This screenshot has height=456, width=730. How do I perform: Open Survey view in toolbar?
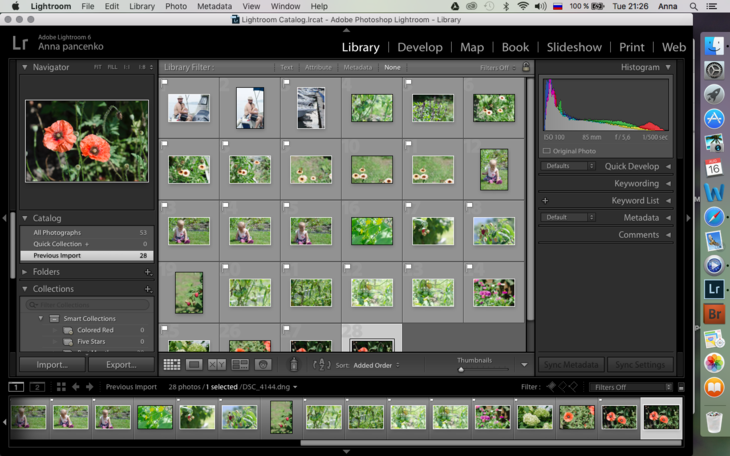coord(240,365)
